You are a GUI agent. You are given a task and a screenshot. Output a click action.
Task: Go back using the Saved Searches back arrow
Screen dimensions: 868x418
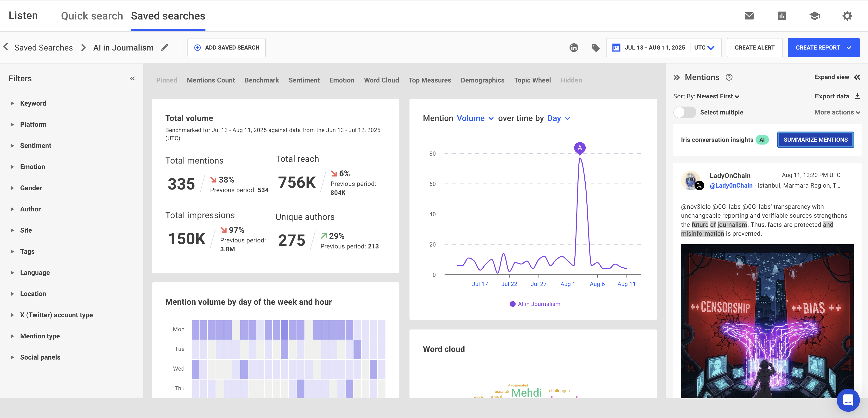[6, 47]
